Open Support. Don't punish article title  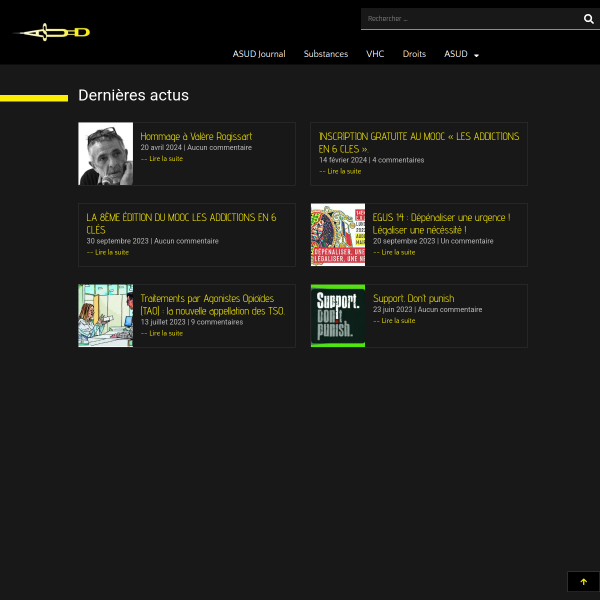[x=414, y=298]
